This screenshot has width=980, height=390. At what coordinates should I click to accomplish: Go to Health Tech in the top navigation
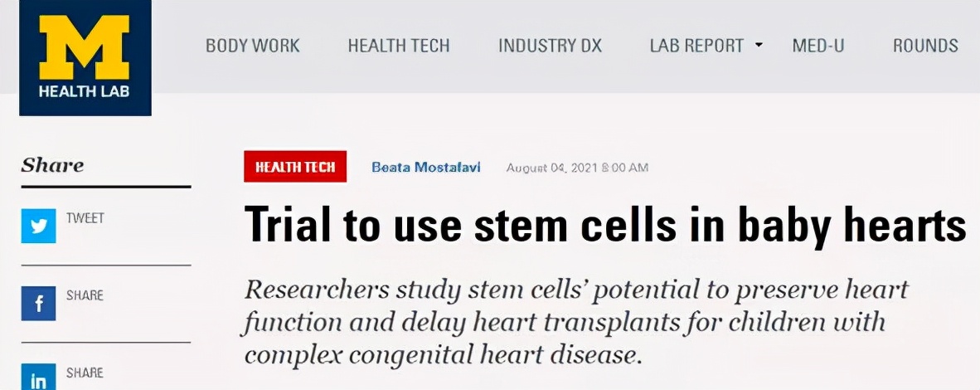[x=399, y=46]
